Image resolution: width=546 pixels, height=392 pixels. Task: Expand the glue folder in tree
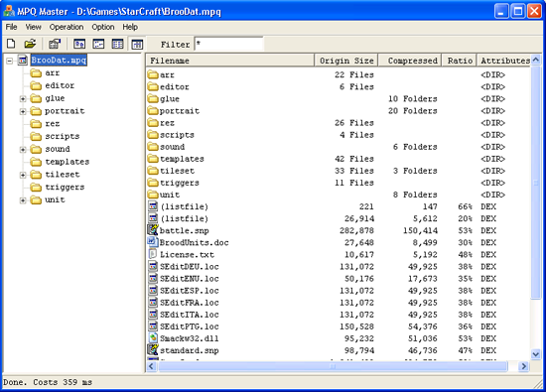click(23, 99)
